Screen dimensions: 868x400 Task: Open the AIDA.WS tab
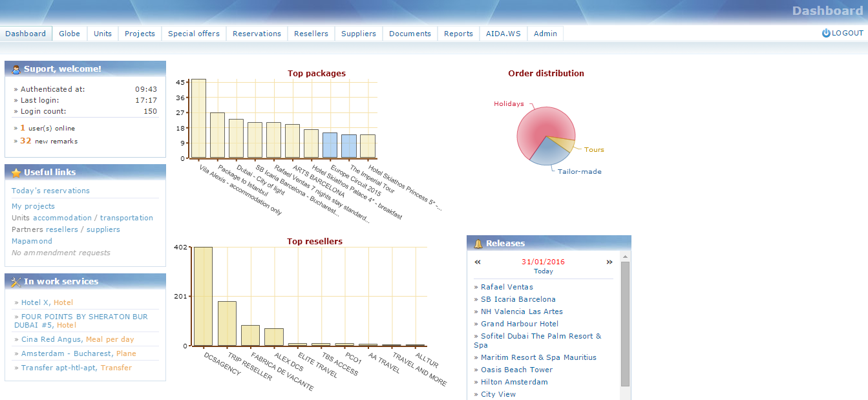tap(503, 34)
